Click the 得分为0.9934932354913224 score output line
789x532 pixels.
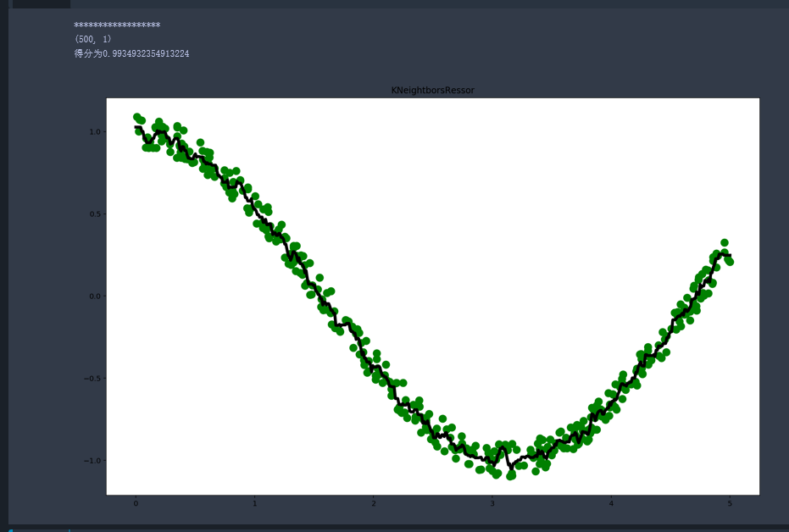click(131, 54)
